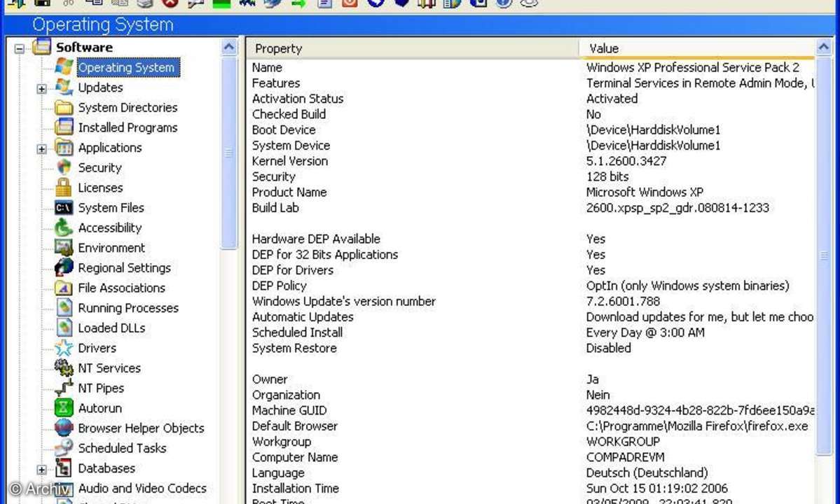This screenshot has height=504, width=840.
Task: Click the property list scrollbar thumb
Action: click(824, 255)
